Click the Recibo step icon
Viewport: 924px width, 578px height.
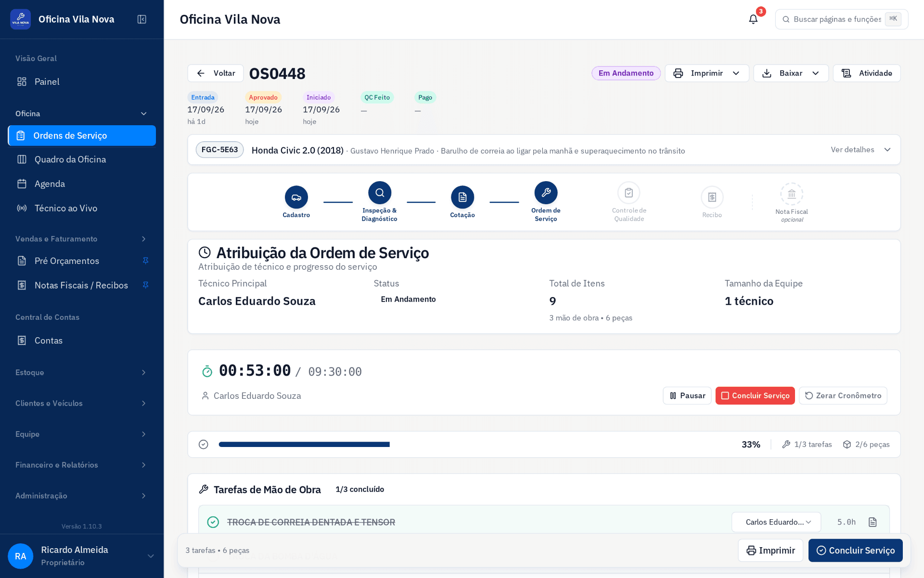712,197
